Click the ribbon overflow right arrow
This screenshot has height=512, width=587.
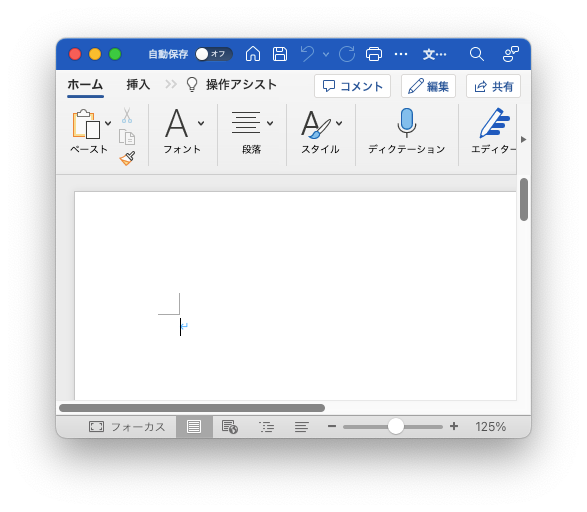click(523, 140)
